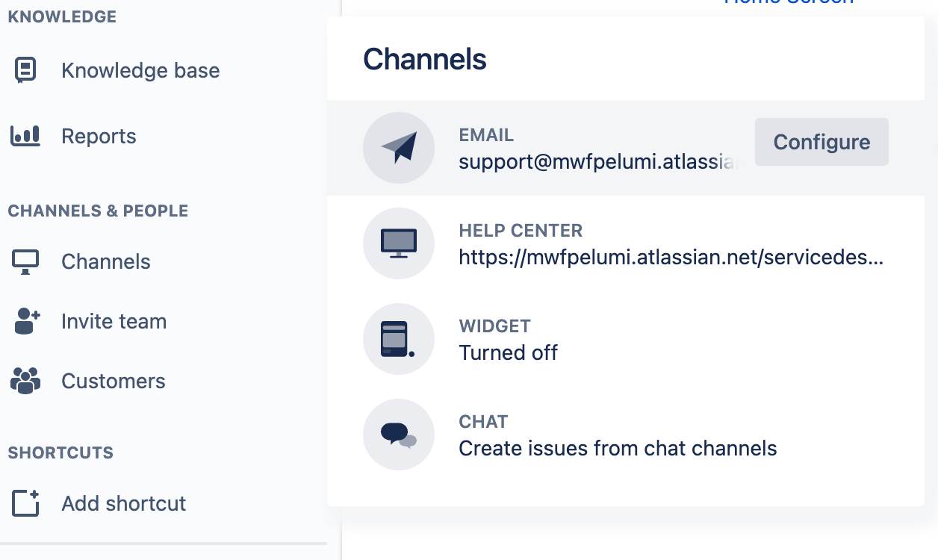Image resolution: width=938 pixels, height=560 pixels.
Task: Select the Chat speech bubbles icon
Action: tap(398, 434)
